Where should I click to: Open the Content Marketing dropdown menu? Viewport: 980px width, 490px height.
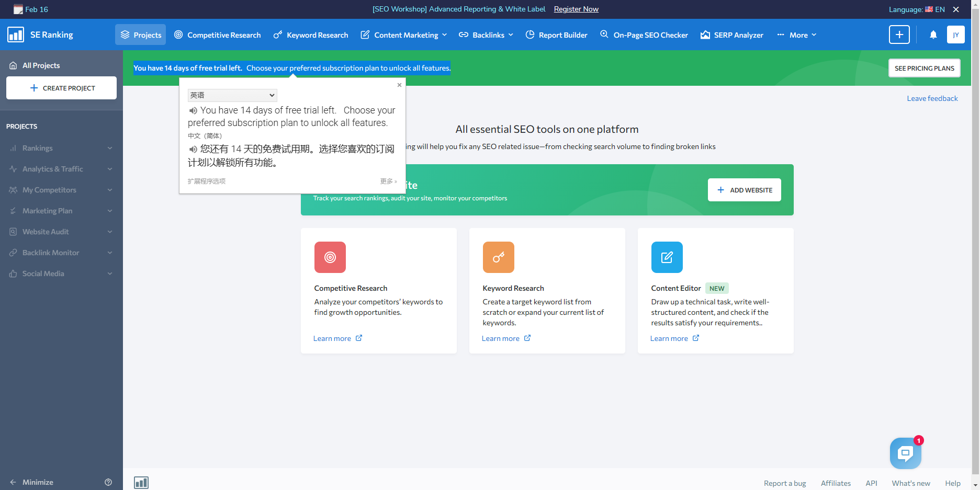coord(404,35)
